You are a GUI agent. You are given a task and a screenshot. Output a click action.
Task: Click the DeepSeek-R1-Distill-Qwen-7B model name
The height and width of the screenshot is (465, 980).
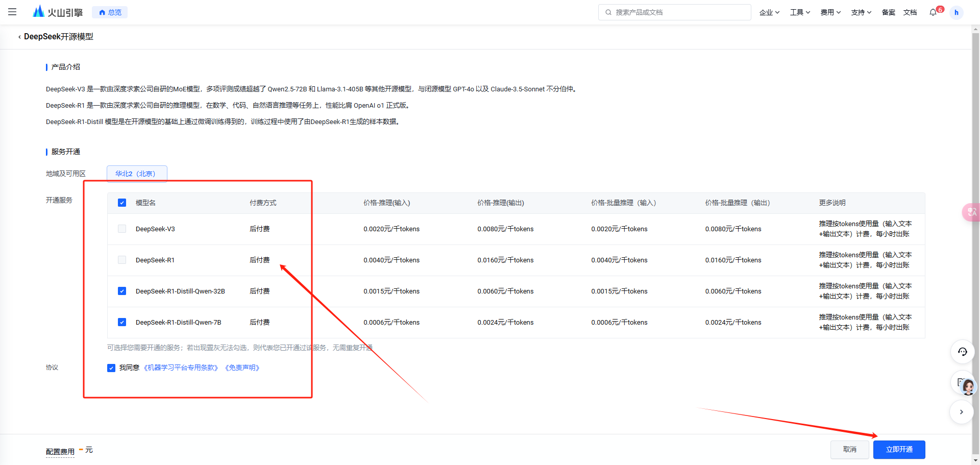pos(179,322)
